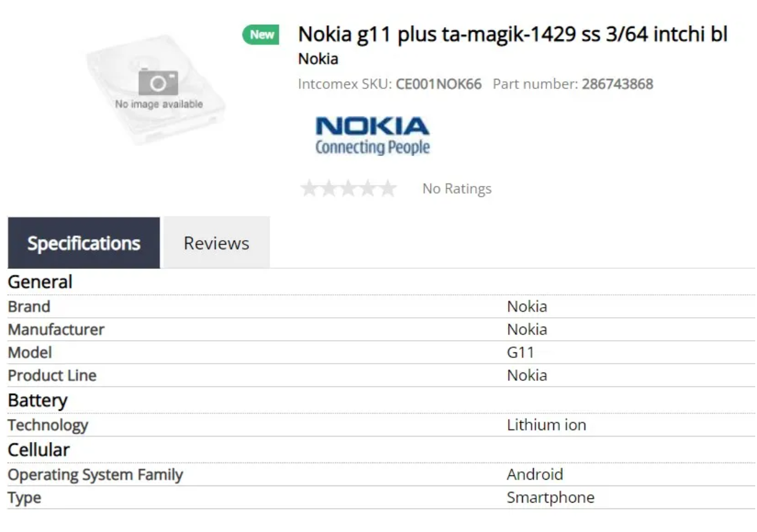Click the camera icon on image placeholder

point(157,82)
